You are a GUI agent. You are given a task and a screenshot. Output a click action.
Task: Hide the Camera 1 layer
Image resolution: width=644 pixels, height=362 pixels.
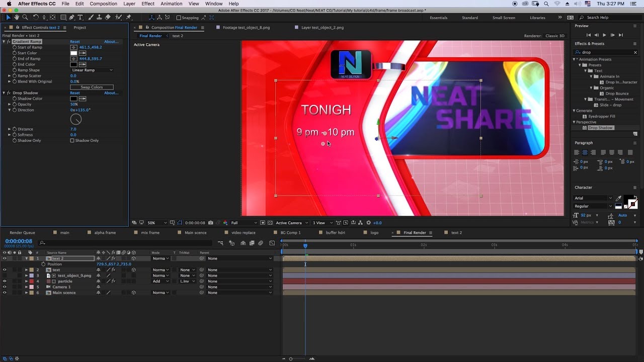pos(5,287)
